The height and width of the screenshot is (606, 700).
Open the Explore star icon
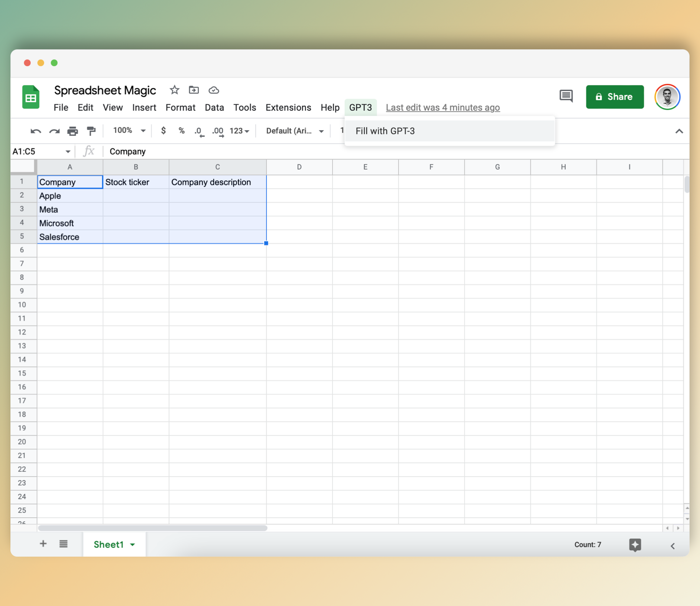(635, 545)
